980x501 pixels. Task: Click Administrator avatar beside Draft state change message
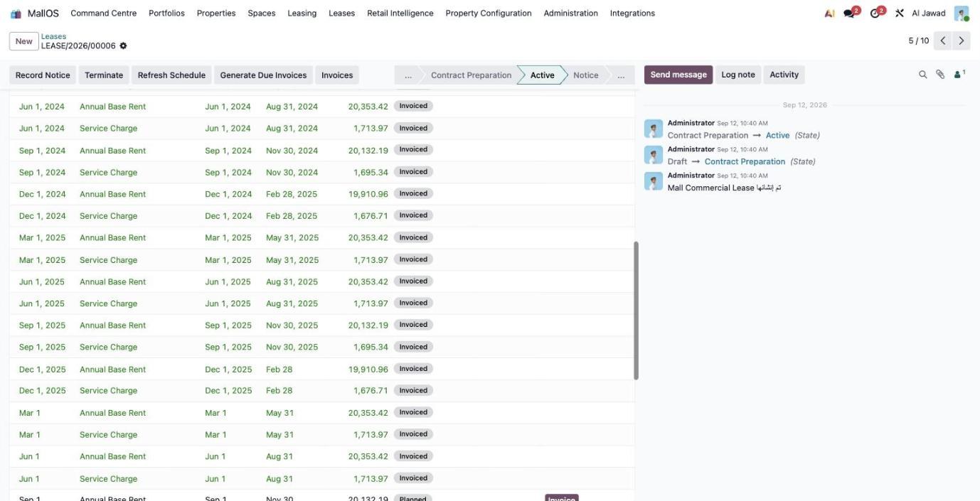(x=654, y=155)
